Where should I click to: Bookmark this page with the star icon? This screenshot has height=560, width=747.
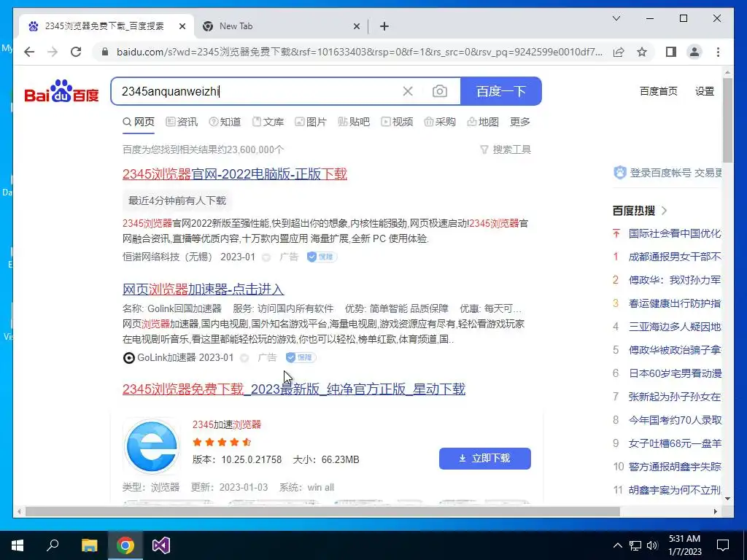click(642, 52)
